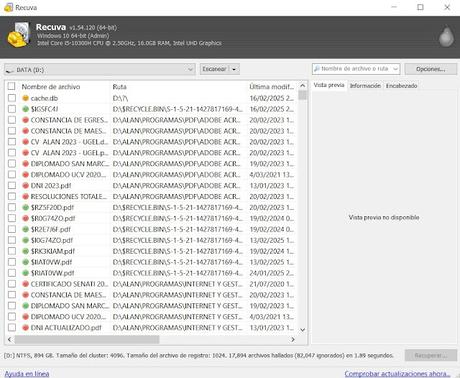Click red status dot of CERTIFICADO SENATI

pos(25,284)
